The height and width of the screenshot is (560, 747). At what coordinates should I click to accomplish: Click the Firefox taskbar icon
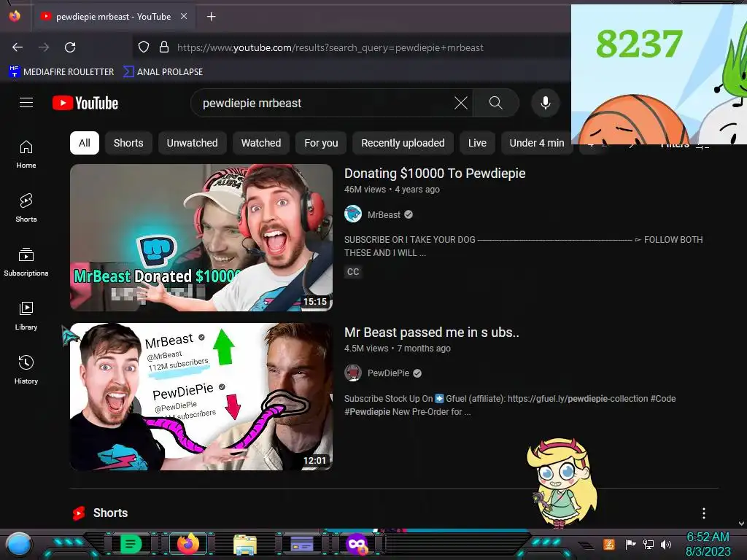point(188,543)
